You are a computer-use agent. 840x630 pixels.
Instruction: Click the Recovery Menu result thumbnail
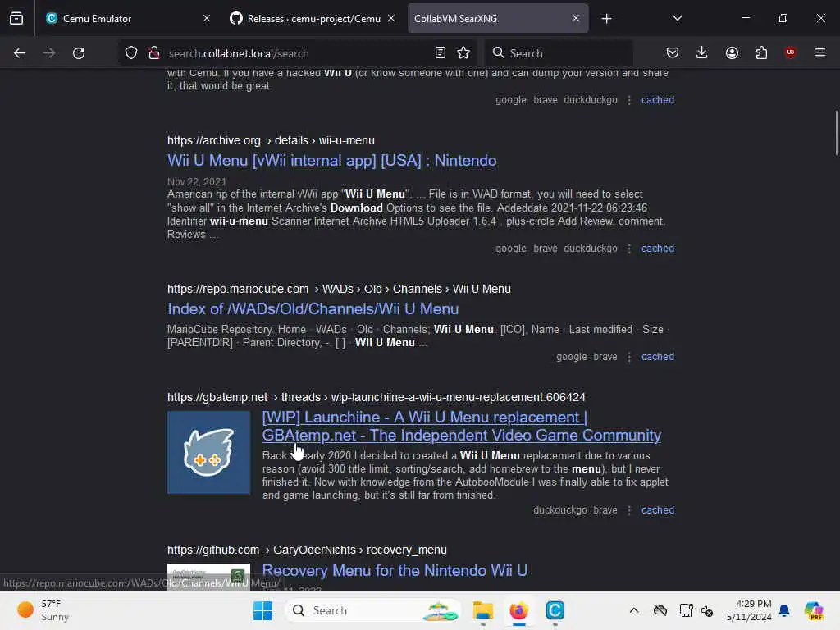point(208,577)
